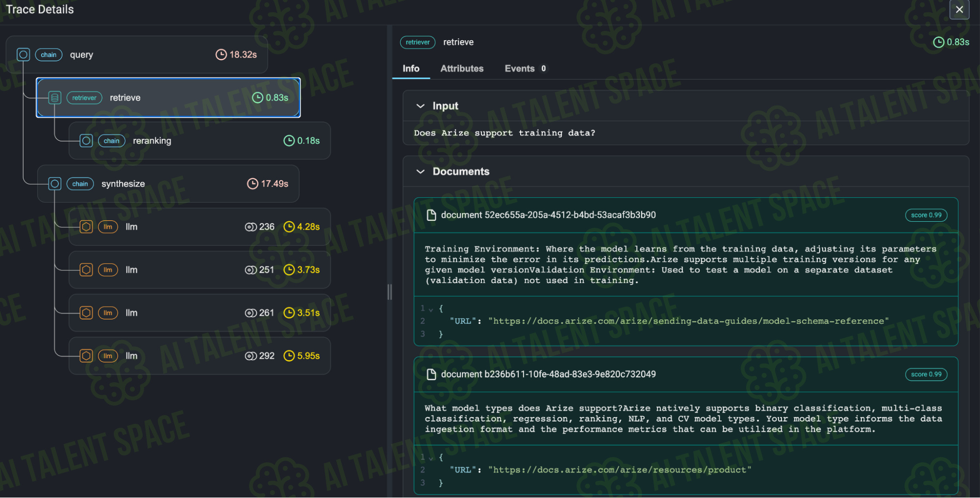
Task: Click the Events count badge 0
Action: pyautogui.click(x=543, y=69)
